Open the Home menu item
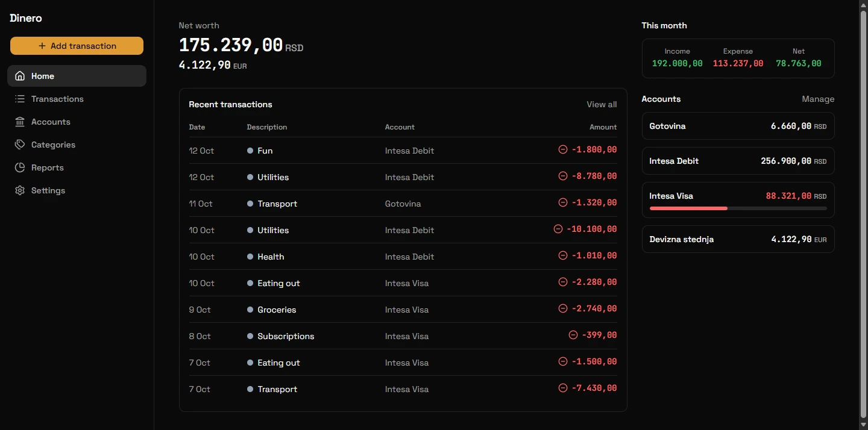 coord(77,76)
